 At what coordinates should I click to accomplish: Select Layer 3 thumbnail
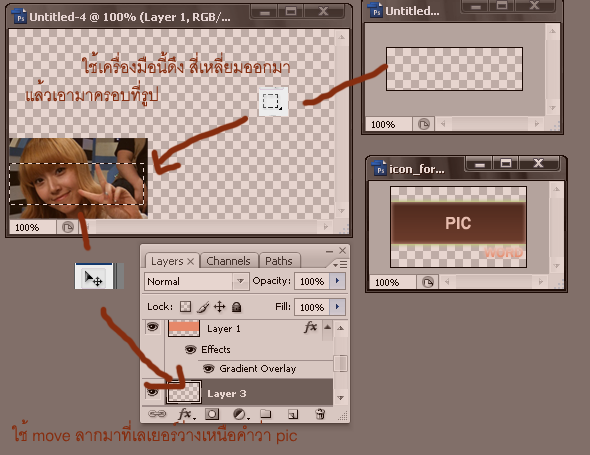point(184,392)
